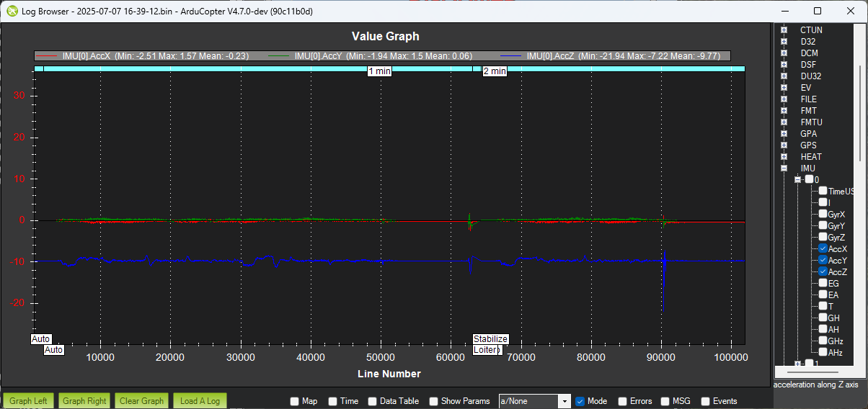
Task: Uncheck AccX in the IMU tree
Action: tap(823, 248)
